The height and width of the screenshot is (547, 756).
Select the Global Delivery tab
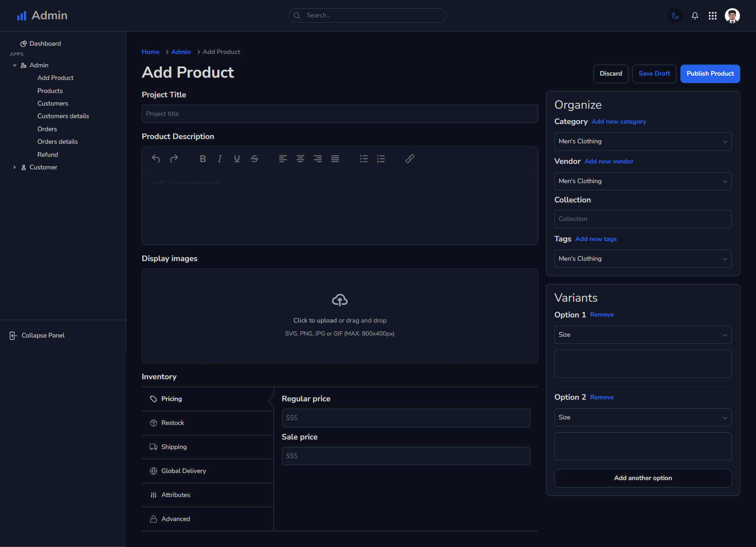208,471
